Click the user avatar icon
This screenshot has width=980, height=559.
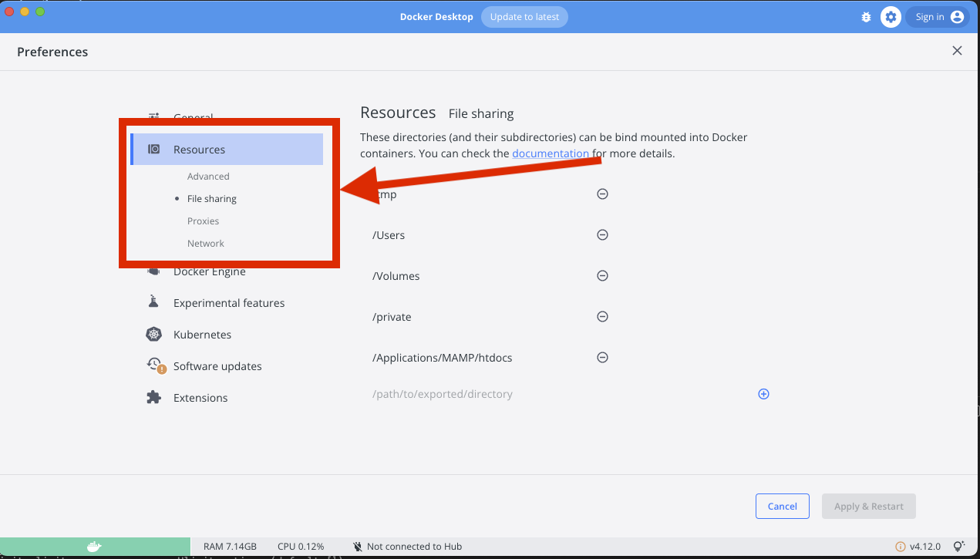coord(957,17)
